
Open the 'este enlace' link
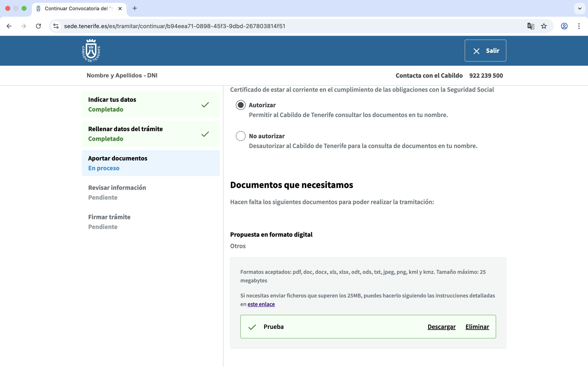[261, 304]
